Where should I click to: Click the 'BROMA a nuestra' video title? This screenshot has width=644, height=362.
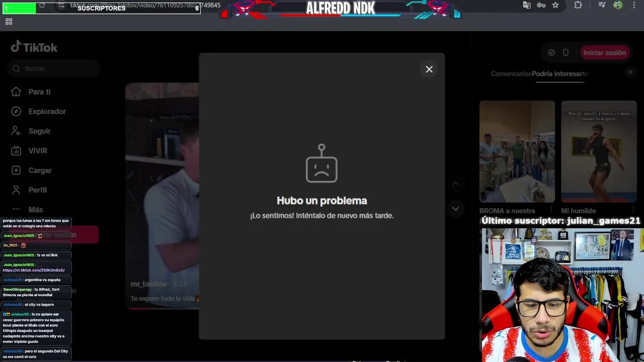click(507, 211)
